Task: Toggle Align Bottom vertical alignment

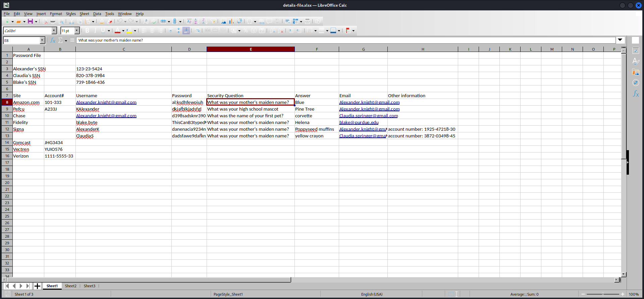Action: pos(186,31)
